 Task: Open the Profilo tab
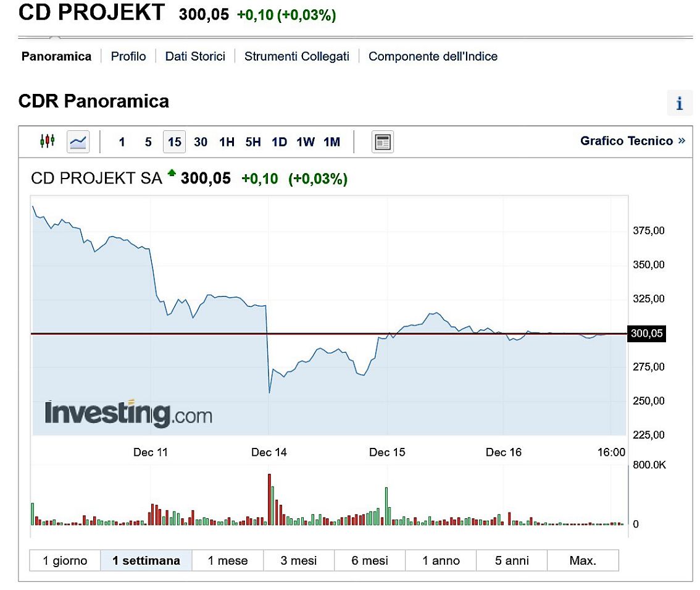point(128,56)
